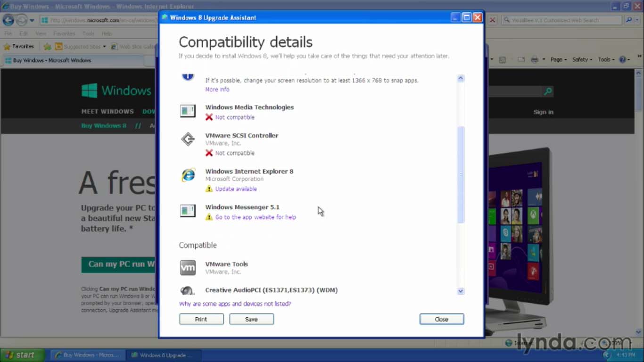Switch to Windows 8 Upgrade taskbar item
Viewport: 644px width, 362px height.
[x=163, y=355]
